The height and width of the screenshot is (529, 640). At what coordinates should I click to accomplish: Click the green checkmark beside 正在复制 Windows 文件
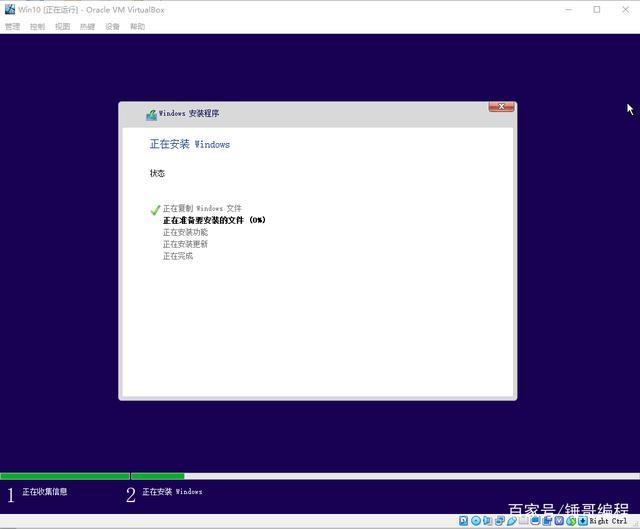tap(155, 210)
